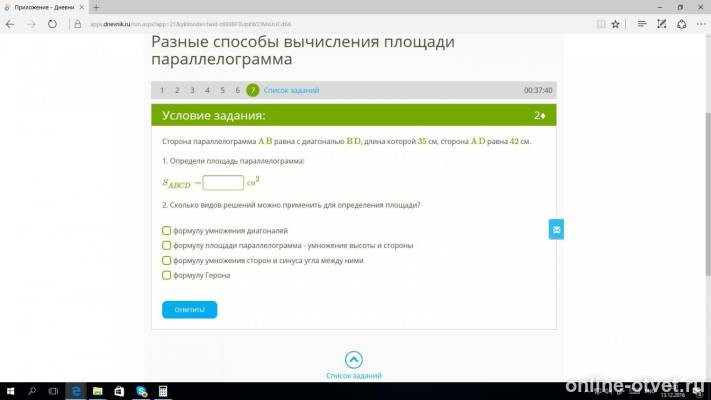The image size is (711, 400).
Task: Click the Edge icon in the taskbar
Action: tap(76, 391)
